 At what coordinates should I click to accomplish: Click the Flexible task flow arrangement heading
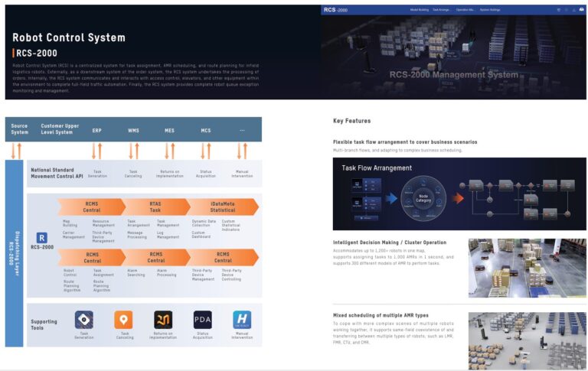point(405,142)
